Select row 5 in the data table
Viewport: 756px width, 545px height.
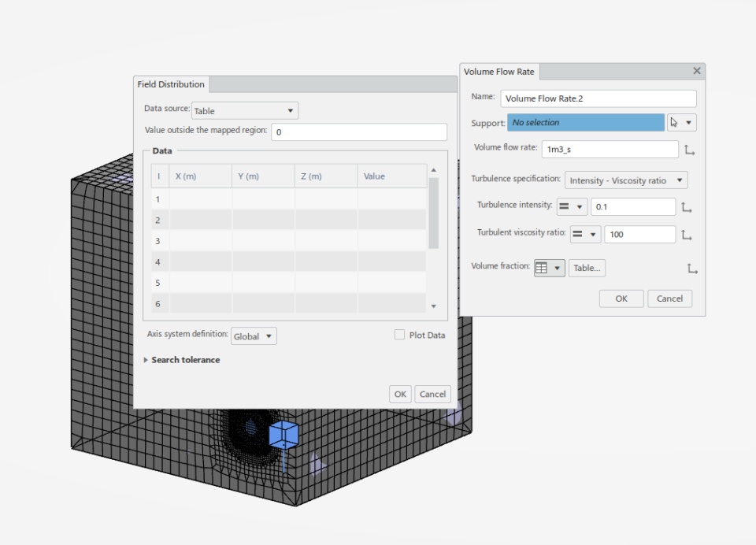(289, 283)
